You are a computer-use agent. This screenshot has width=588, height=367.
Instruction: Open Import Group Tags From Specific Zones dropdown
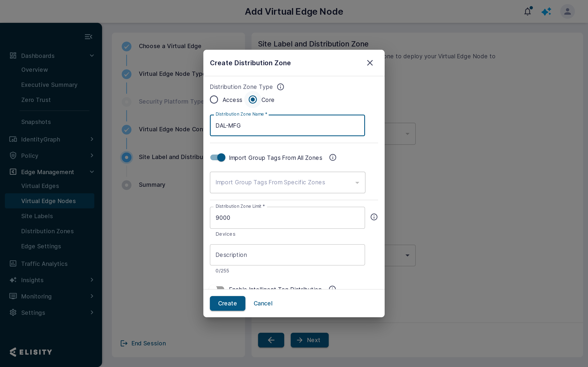287,182
